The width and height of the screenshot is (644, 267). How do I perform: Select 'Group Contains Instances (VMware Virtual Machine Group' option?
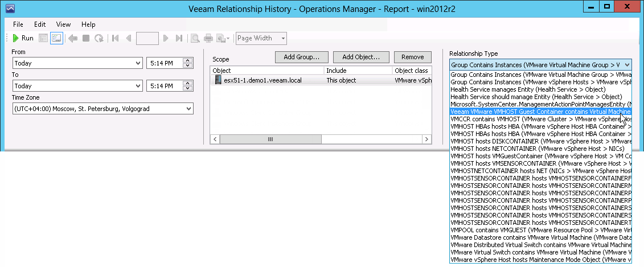540,75
